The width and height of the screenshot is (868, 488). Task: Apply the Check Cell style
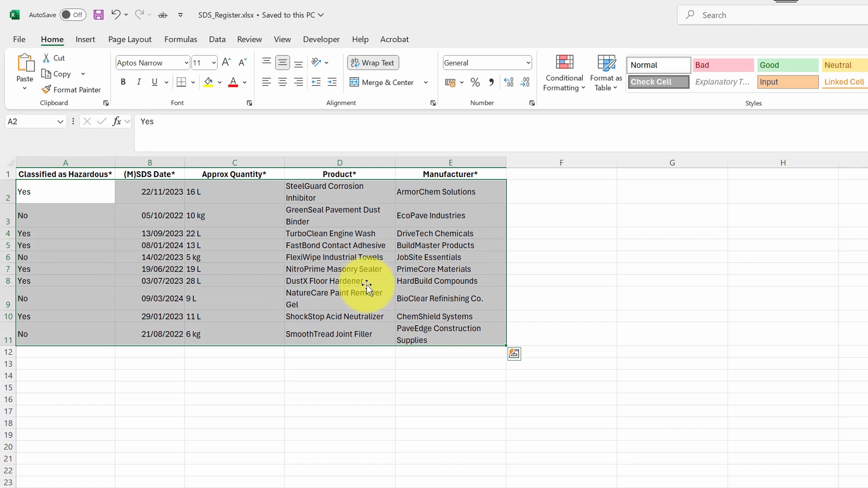[x=658, y=82]
